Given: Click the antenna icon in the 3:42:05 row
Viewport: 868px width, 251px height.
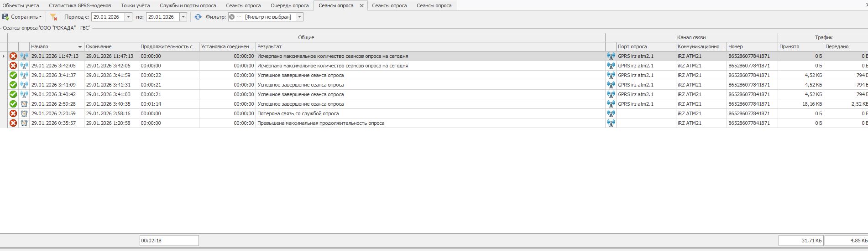Looking at the screenshot, I should pyautogui.click(x=24, y=66).
